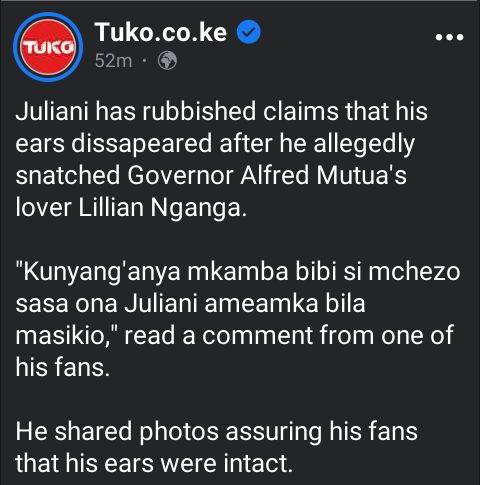Image resolution: width=480 pixels, height=485 pixels.
Task: Open the Tuko.co.ke page name link
Action: [x=161, y=32]
